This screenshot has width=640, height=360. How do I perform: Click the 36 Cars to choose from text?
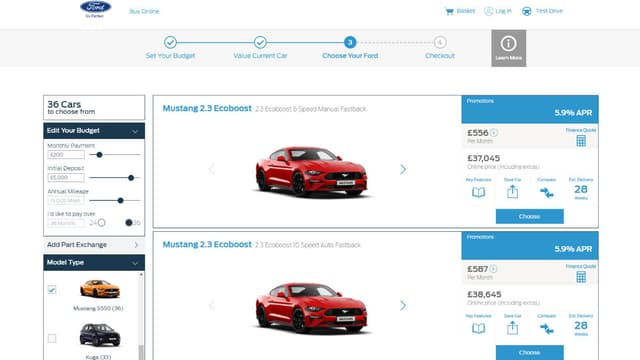click(71, 107)
